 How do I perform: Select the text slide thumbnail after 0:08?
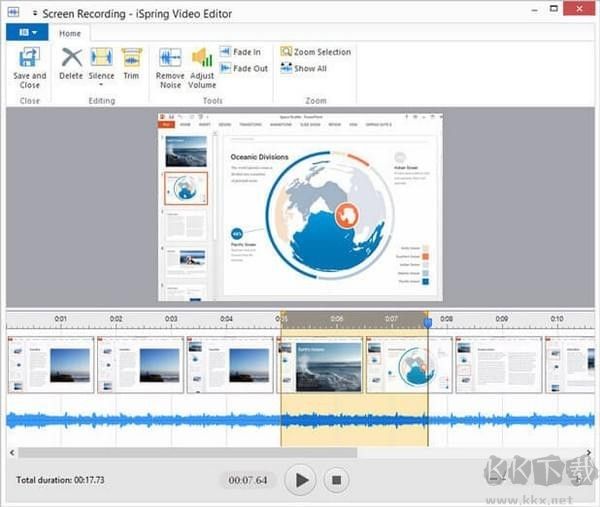click(499, 365)
